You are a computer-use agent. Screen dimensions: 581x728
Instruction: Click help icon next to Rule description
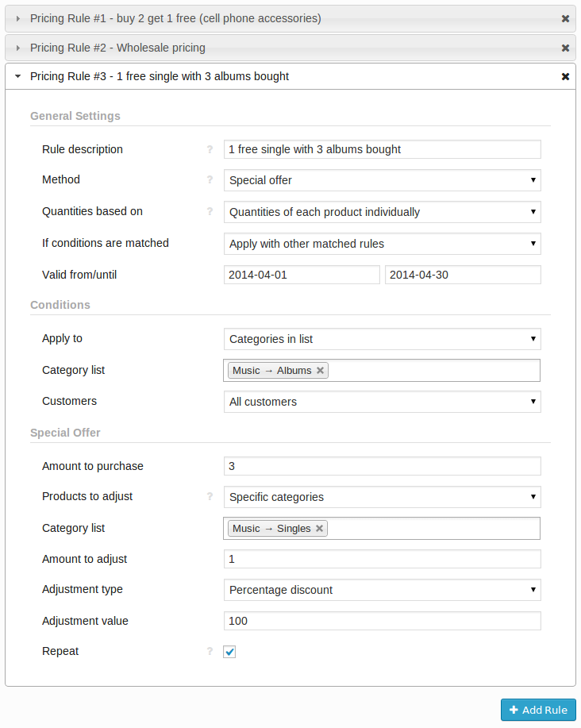coord(210,149)
